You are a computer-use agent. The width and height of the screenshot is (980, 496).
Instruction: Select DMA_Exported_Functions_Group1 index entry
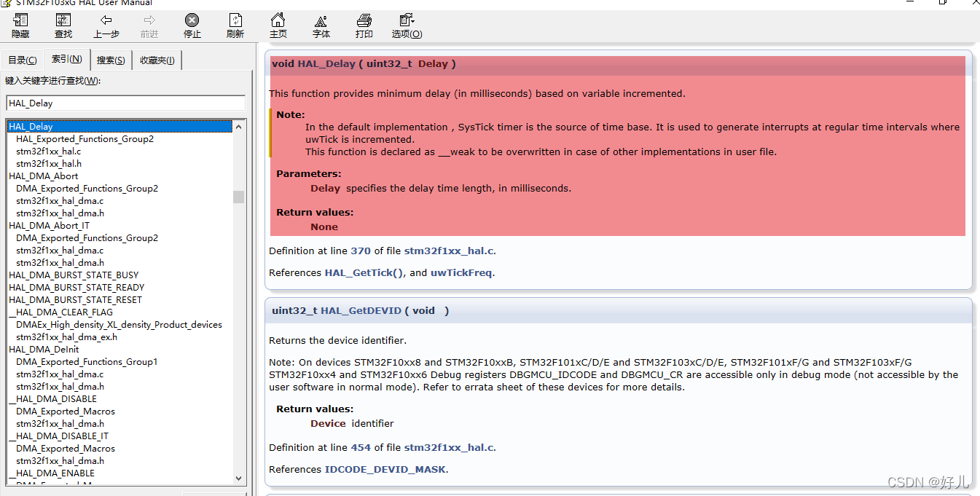[87, 361]
